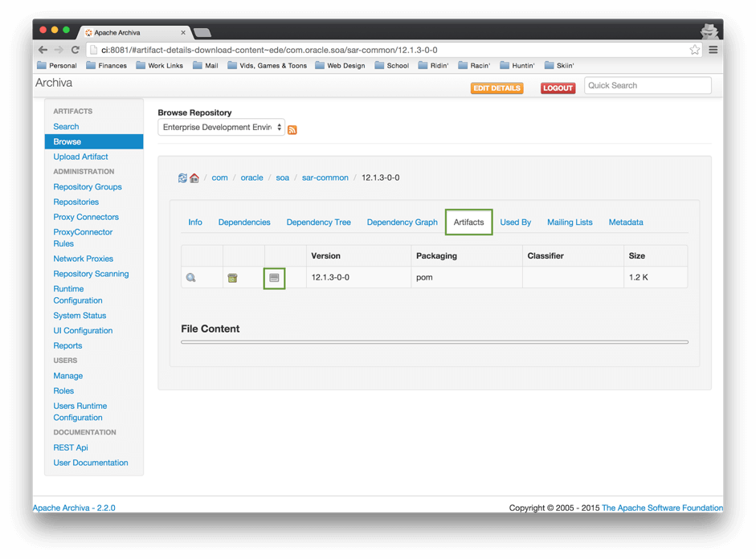This screenshot has height=559, width=756.
Task: Open Personal bookmarks folder
Action: click(57, 66)
